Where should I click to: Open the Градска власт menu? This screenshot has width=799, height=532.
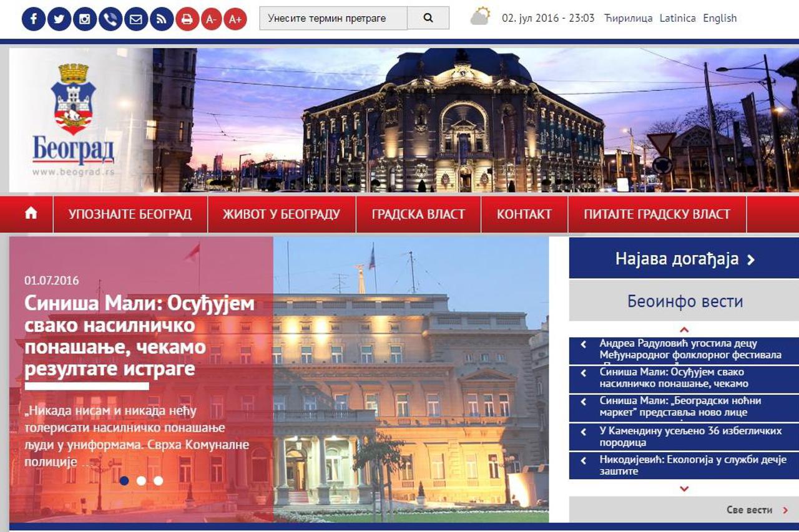[x=418, y=214]
